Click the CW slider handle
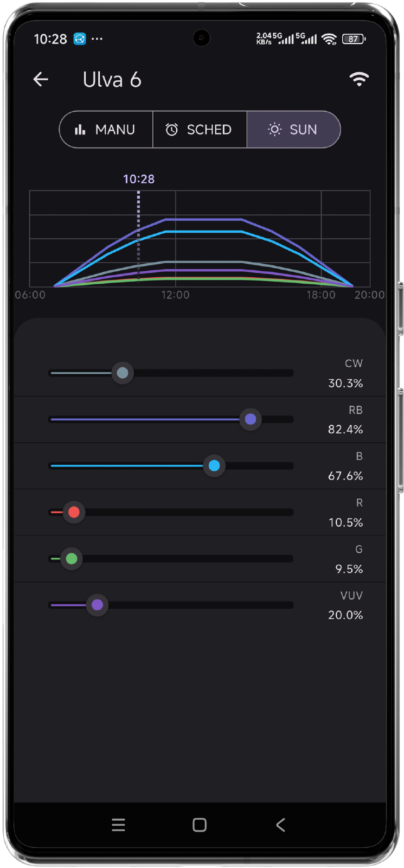Image resolution: width=404 pixels, height=868 pixels. (123, 373)
